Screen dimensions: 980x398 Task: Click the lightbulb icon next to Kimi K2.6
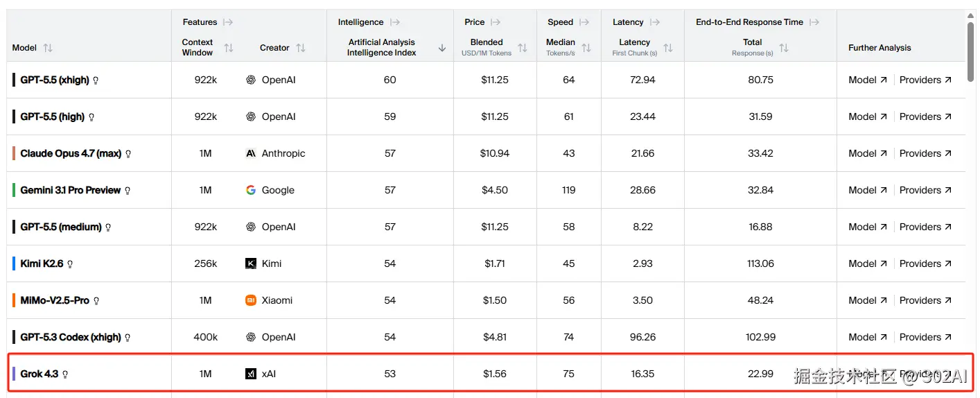click(70, 264)
